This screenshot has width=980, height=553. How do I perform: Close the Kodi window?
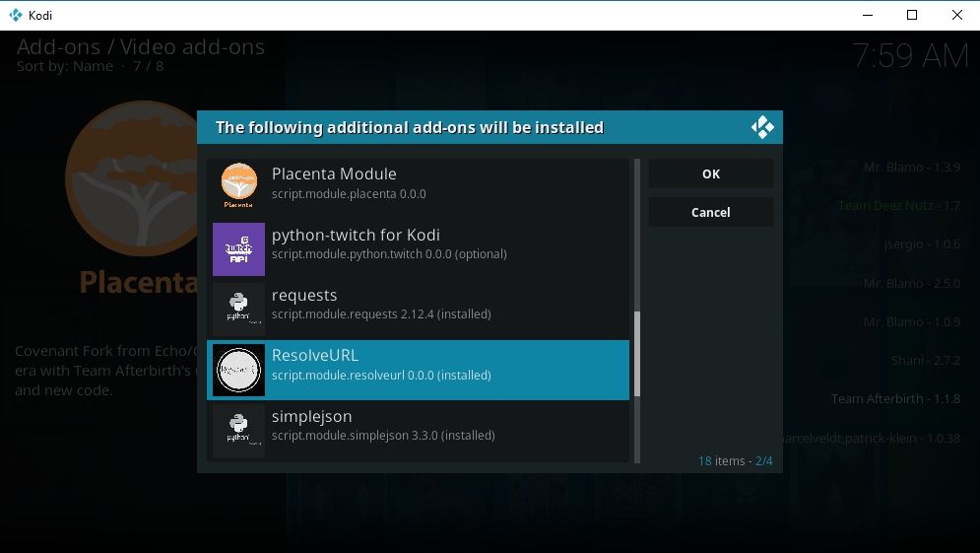coord(957,15)
